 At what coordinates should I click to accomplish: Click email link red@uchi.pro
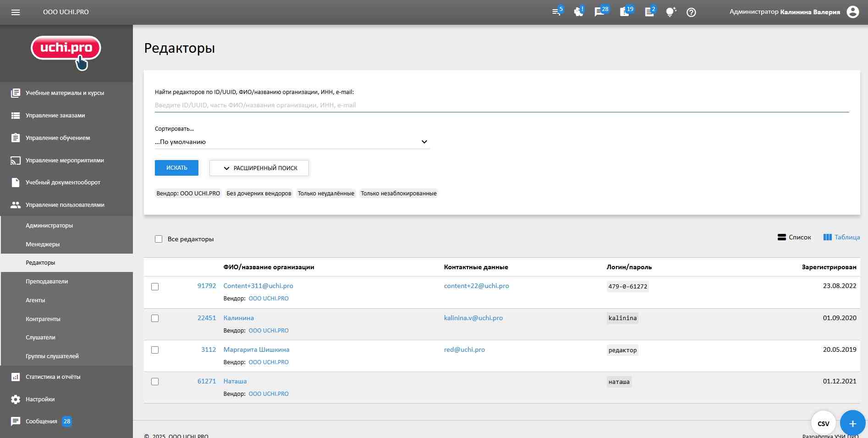(464, 349)
